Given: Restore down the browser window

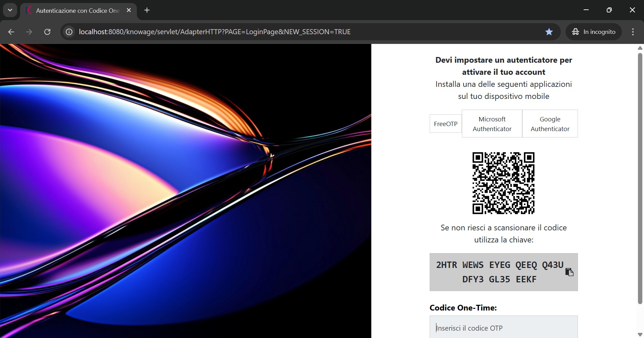Looking at the screenshot, I should [609, 10].
